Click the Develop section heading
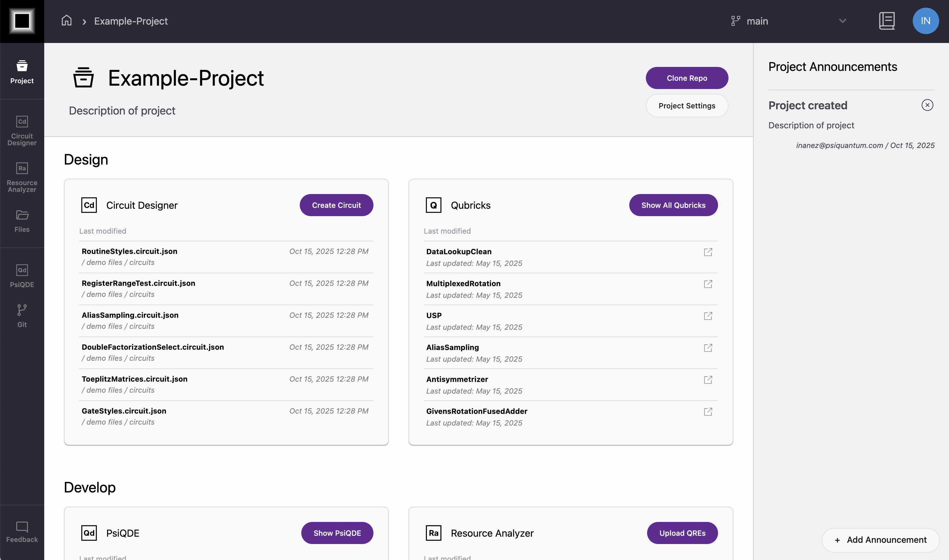This screenshot has height=560, width=949. point(90,487)
